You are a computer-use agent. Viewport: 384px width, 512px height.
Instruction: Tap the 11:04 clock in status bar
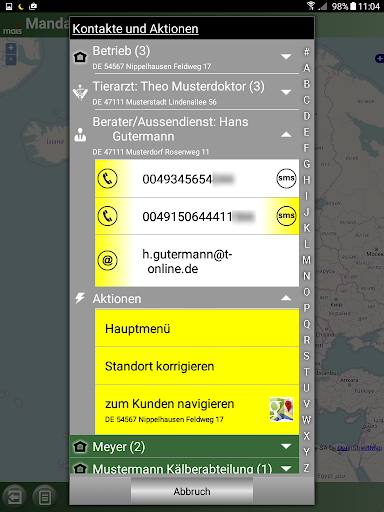click(x=369, y=6)
